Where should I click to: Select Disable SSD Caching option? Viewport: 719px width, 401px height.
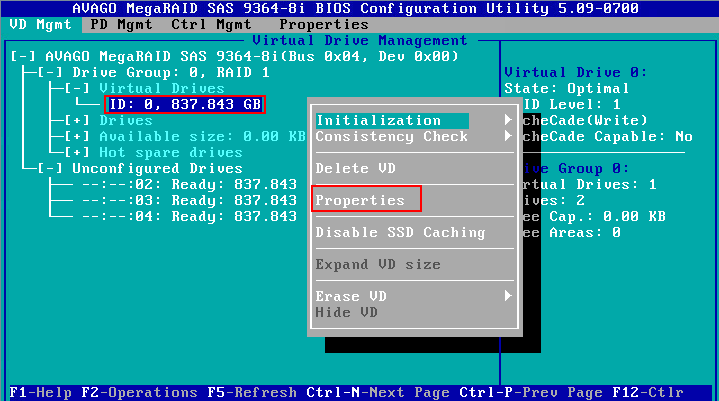point(400,232)
